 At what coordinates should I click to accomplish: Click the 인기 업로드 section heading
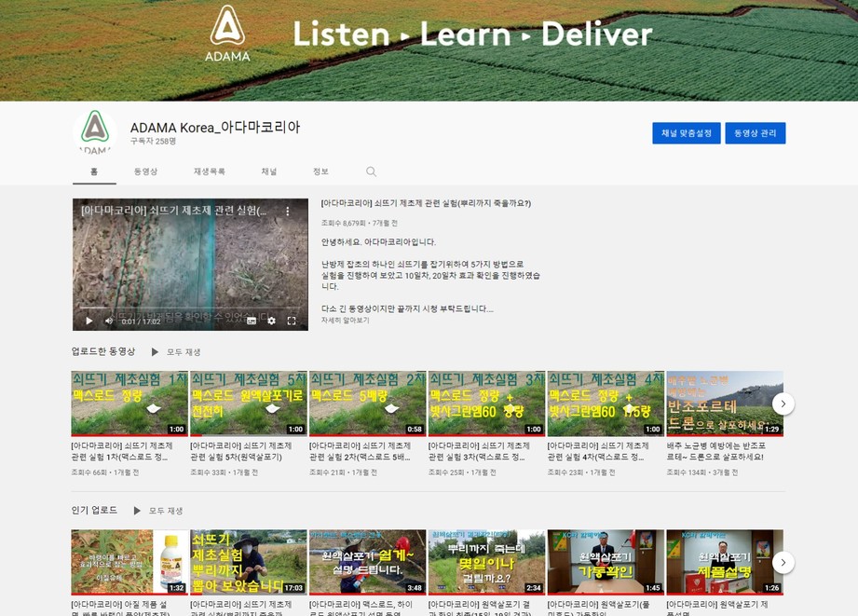pyautogui.click(x=94, y=511)
